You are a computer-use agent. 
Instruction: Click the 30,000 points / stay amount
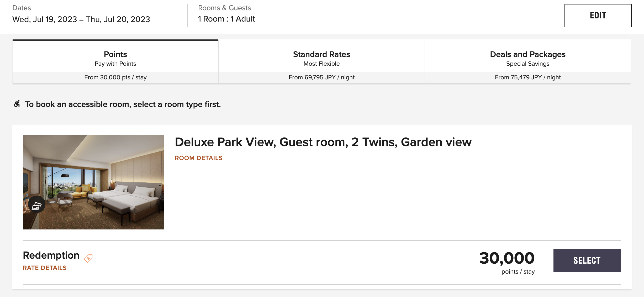tap(507, 262)
